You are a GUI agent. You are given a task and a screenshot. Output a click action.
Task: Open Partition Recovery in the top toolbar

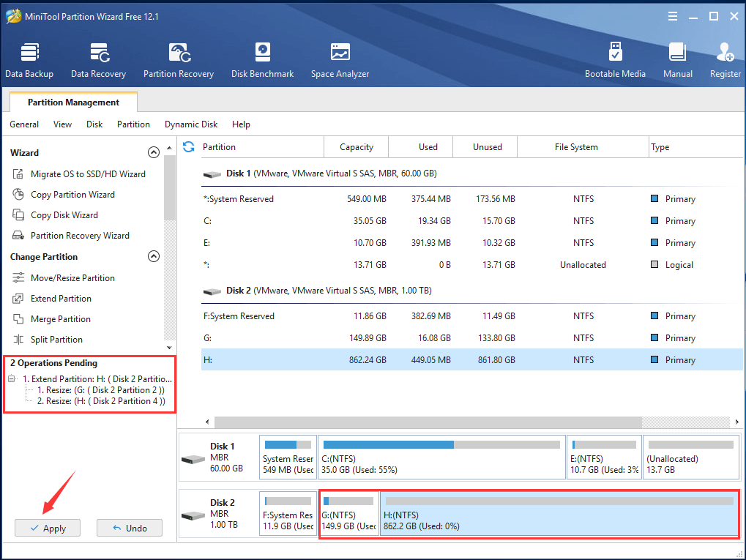(179, 61)
